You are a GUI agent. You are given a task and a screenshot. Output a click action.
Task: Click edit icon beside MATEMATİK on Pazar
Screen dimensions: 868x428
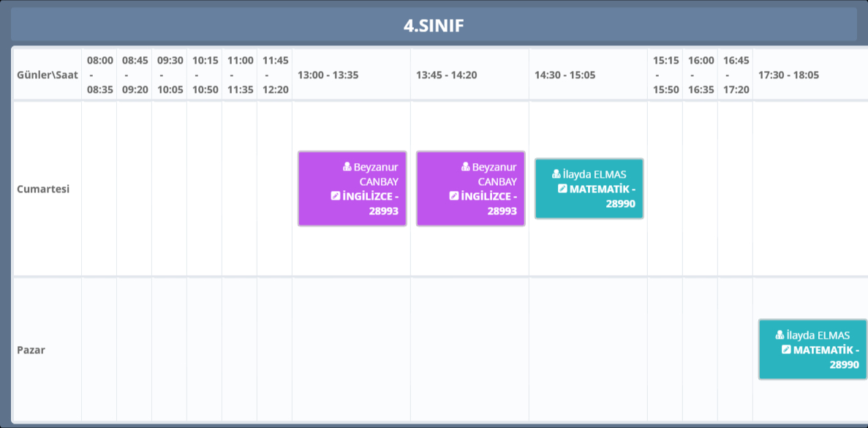point(786,350)
